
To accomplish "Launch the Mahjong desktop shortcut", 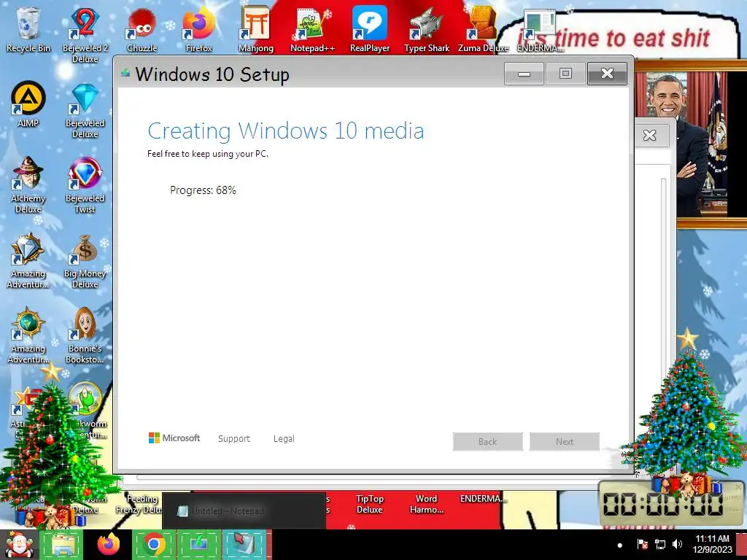I will coord(256,29).
